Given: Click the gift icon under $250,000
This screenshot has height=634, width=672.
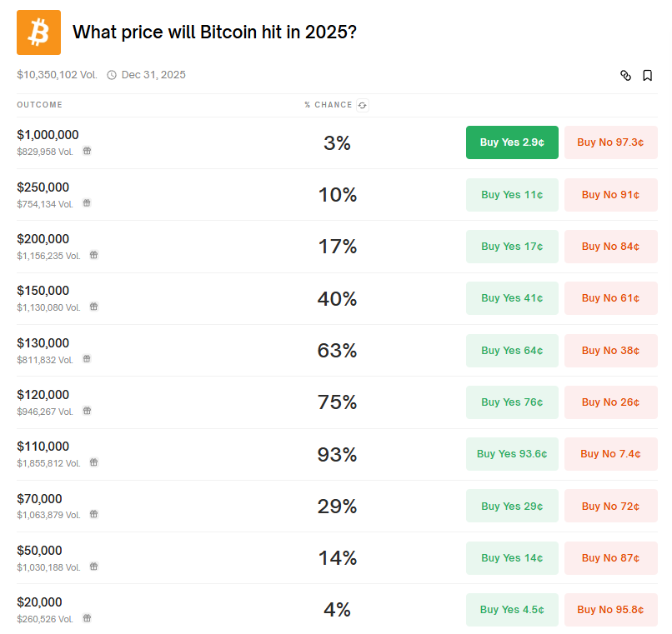Looking at the screenshot, I should click(x=87, y=203).
